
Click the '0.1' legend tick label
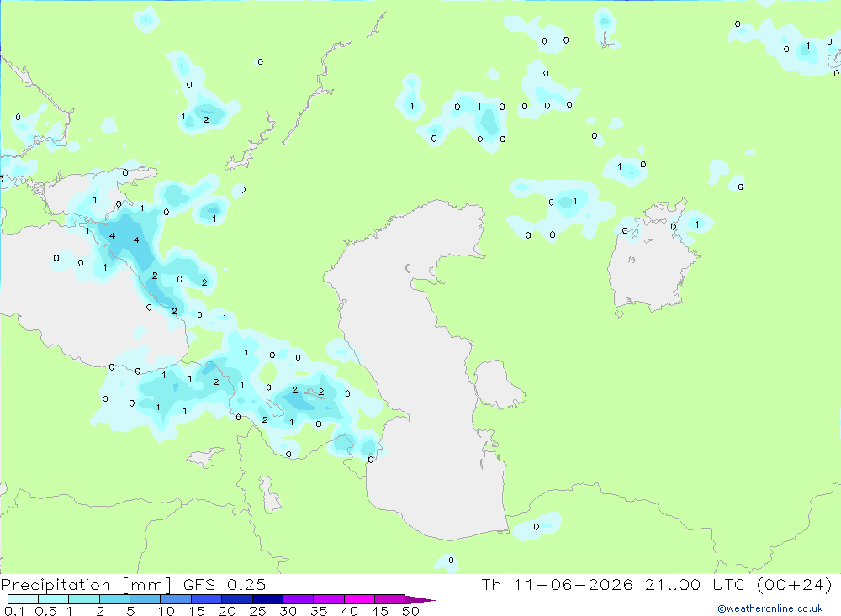[14, 611]
